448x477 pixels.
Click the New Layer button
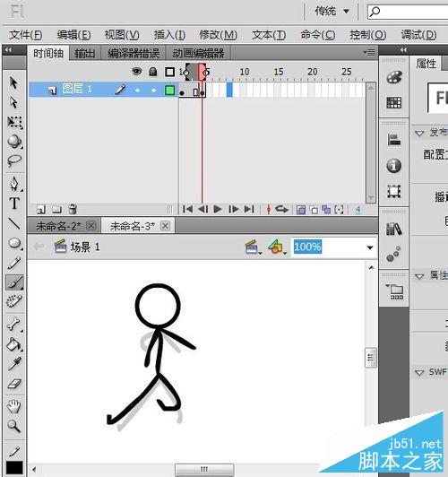click(40, 209)
